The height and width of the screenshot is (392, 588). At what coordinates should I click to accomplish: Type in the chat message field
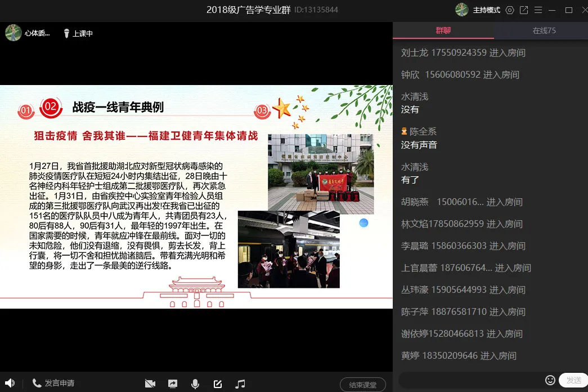pos(470,380)
